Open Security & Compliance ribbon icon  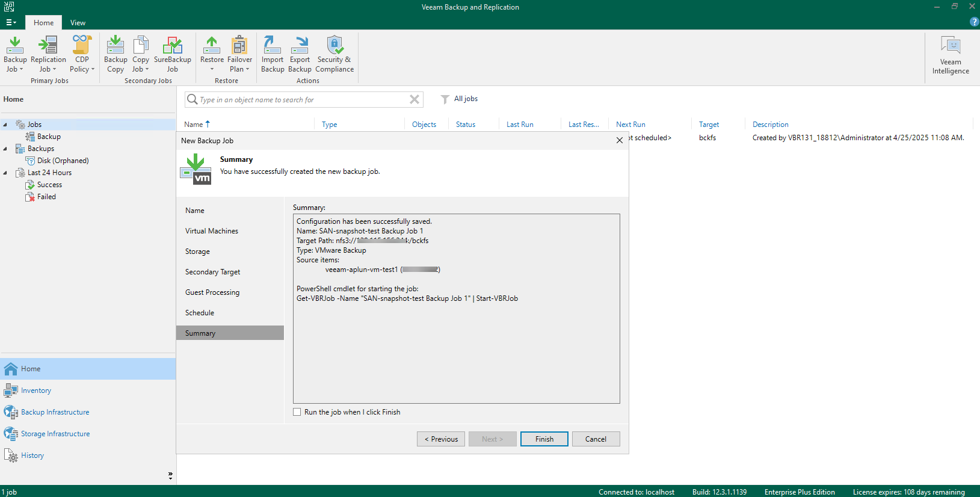(x=334, y=54)
